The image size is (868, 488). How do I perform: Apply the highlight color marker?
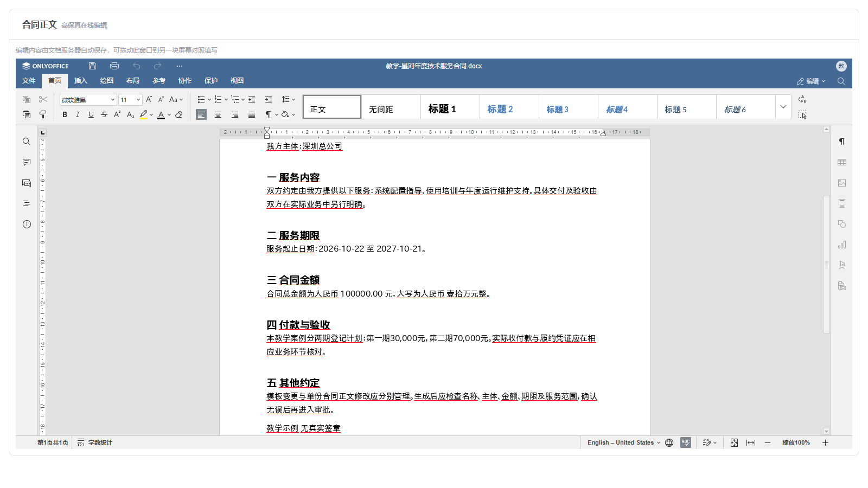tap(143, 114)
